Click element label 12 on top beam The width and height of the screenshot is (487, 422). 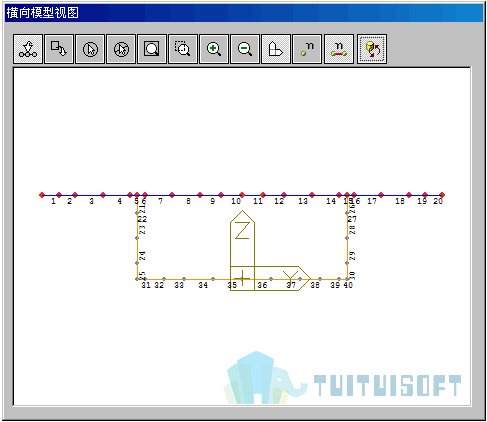pos(279,201)
